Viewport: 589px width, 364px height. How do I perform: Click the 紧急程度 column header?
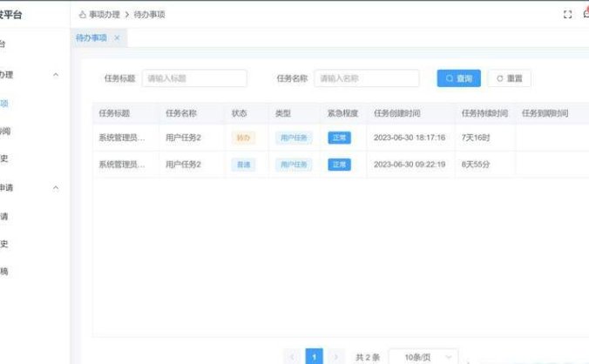[342, 113]
